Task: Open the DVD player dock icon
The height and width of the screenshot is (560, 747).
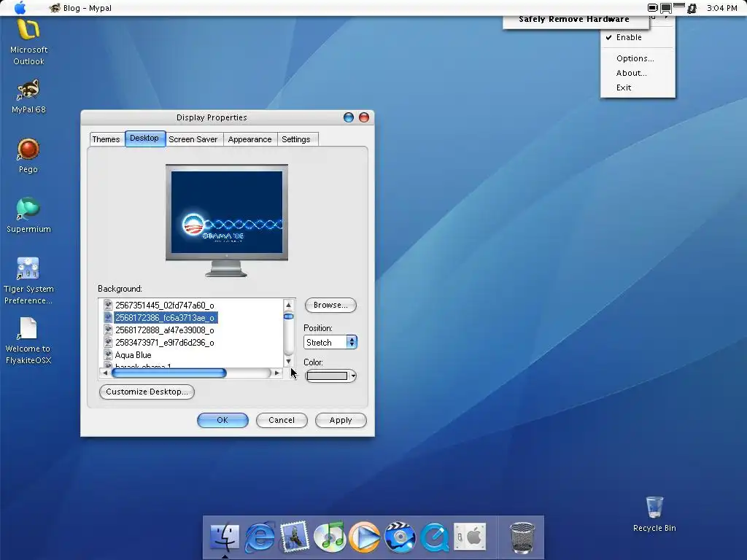Action: coord(400,537)
